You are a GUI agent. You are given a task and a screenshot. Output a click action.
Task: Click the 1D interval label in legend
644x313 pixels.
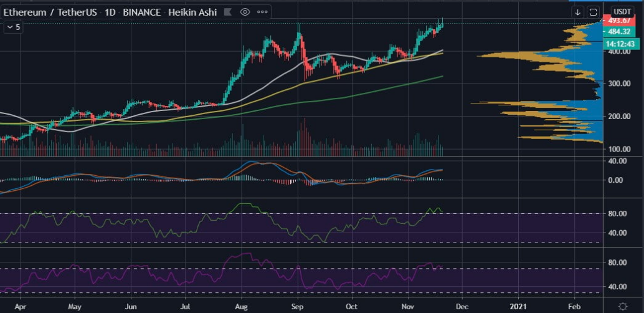coord(110,12)
